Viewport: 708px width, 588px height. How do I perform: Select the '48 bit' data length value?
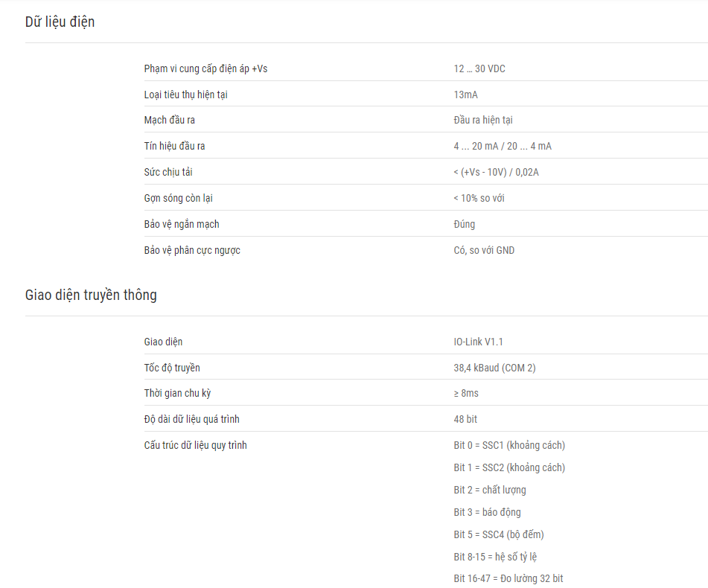[465, 419]
